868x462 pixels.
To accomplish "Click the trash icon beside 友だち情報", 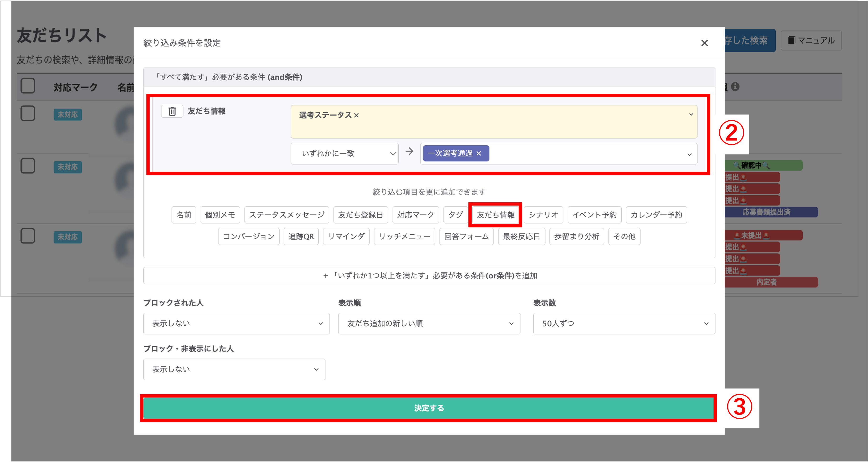I will [172, 111].
